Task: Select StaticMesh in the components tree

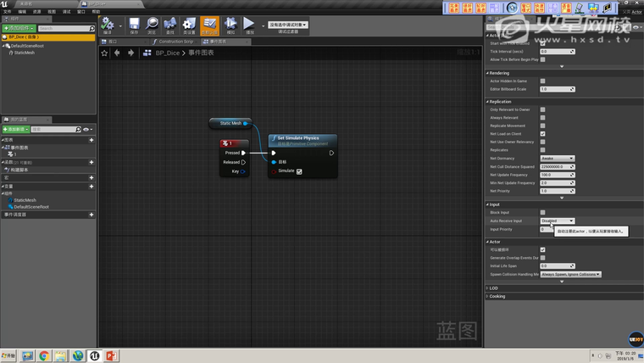Action: click(x=25, y=53)
